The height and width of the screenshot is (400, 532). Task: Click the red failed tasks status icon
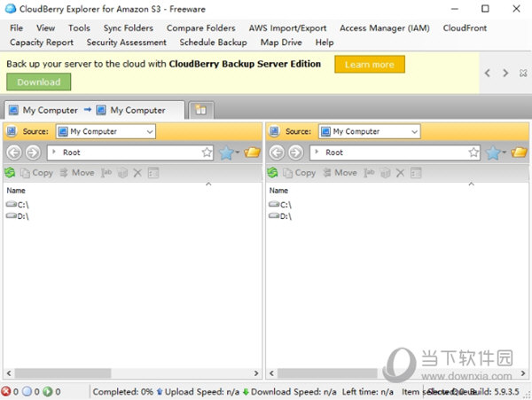(x=6, y=391)
